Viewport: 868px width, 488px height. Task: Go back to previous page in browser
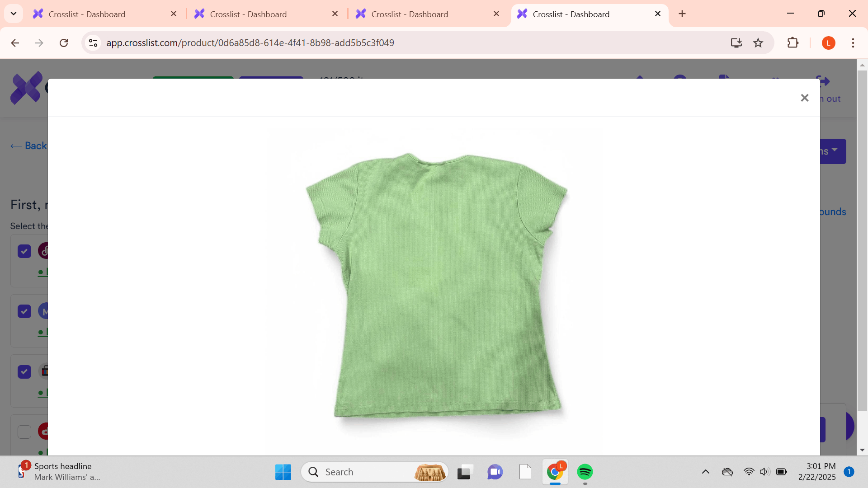(x=15, y=43)
